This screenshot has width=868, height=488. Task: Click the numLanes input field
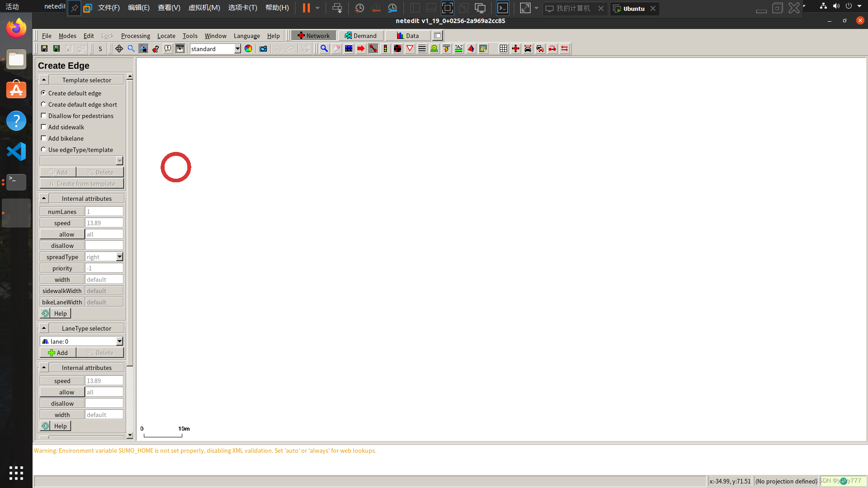tap(104, 211)
